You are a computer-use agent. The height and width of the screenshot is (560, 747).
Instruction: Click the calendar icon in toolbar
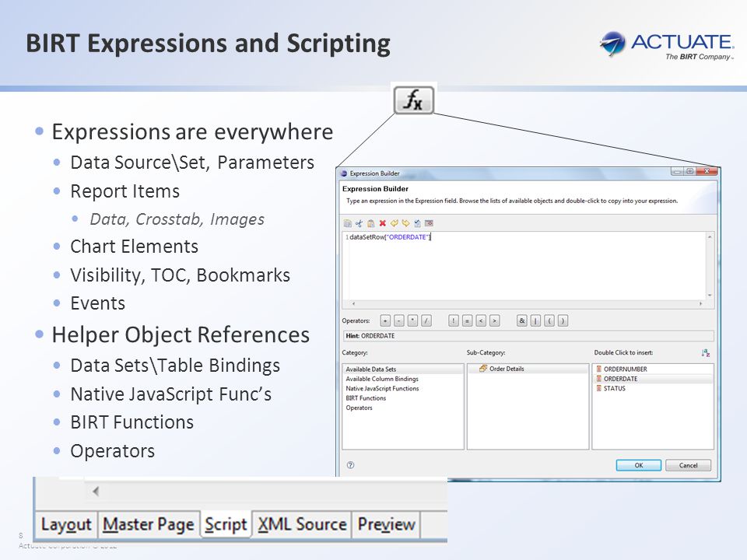429,223
